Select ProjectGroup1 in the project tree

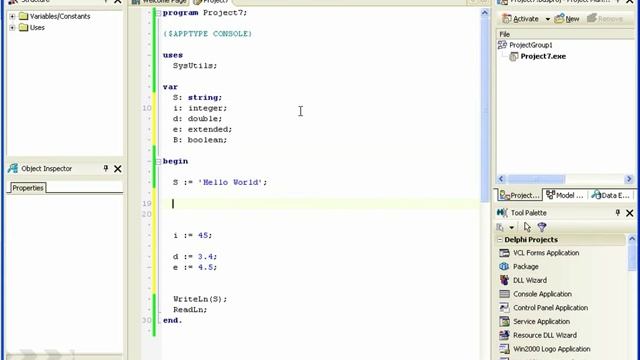531,45
